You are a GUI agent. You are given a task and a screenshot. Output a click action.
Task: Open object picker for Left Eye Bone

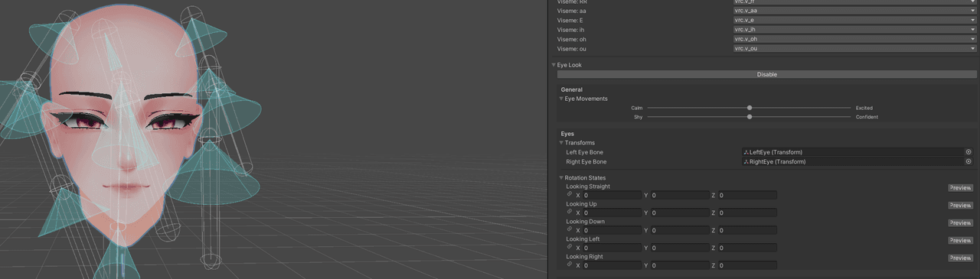pos(969,152)
